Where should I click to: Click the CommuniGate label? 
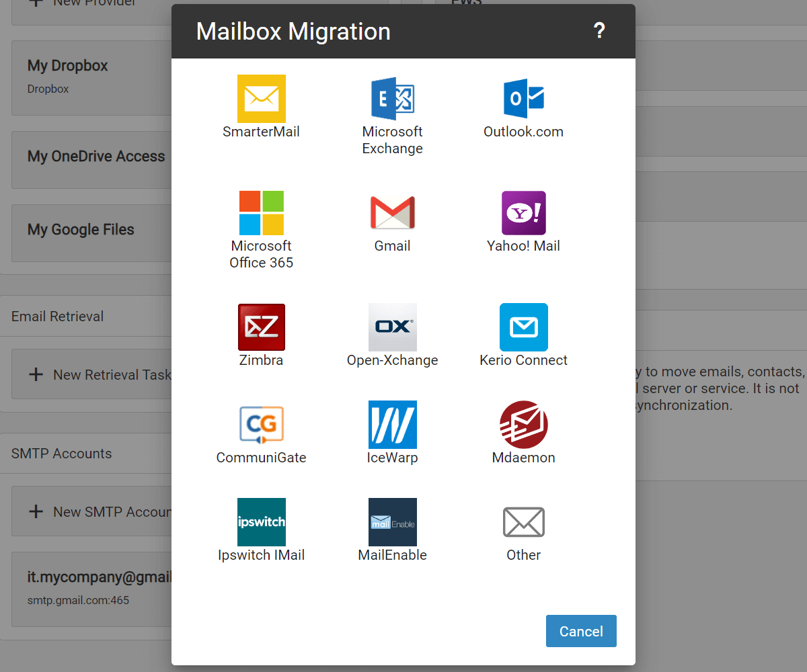pyautogui.click(x=262, y=458)
